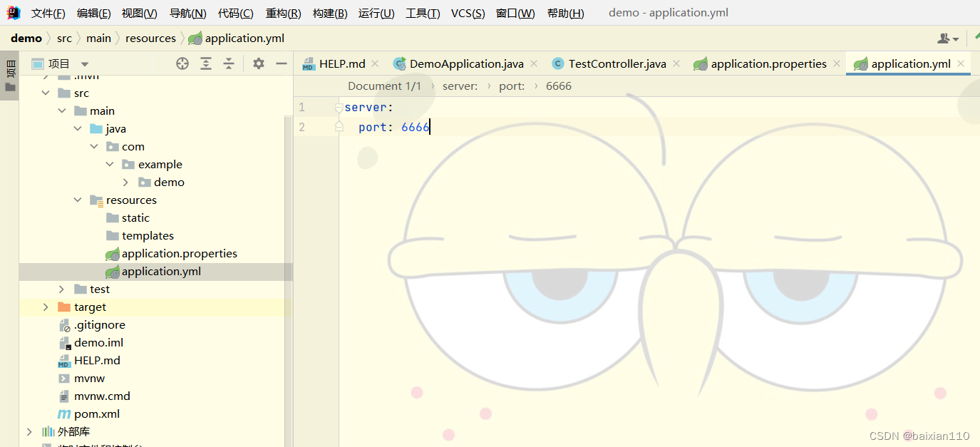980x447 pixels.
Task: Select application.yml in the project tree
Action: [x=153, y=271]
